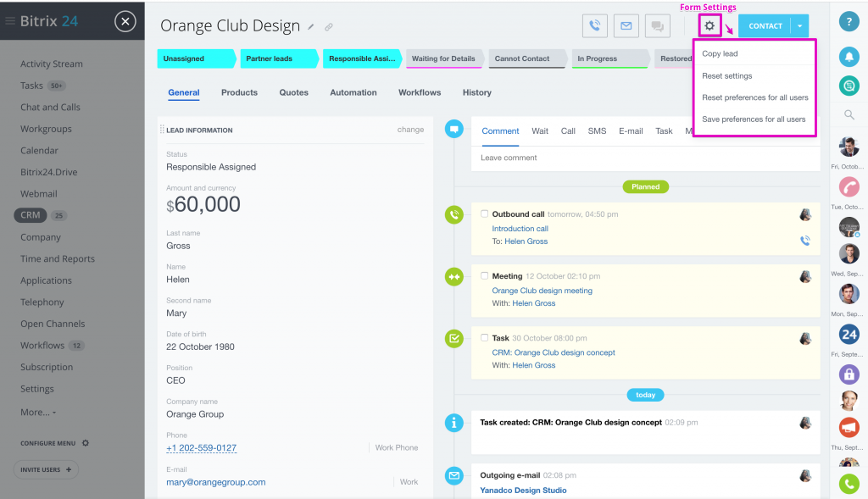This screenshot has width=868, height=499.
Task: Check the Meeting activity checkbox
Action: [484, 275]
